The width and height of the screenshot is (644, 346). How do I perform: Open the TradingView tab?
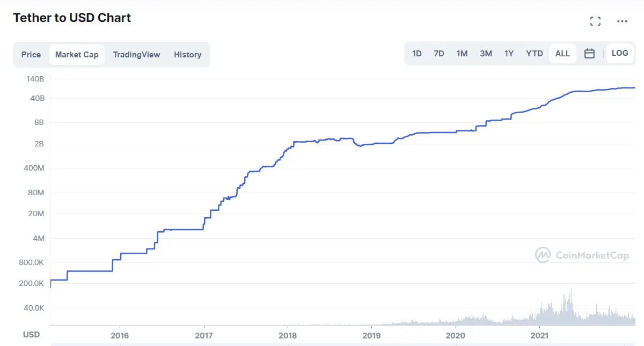pos(136,55)
